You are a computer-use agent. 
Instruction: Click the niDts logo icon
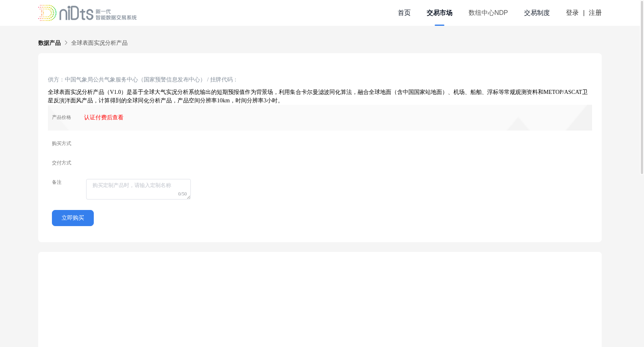(x=87, y=13)
